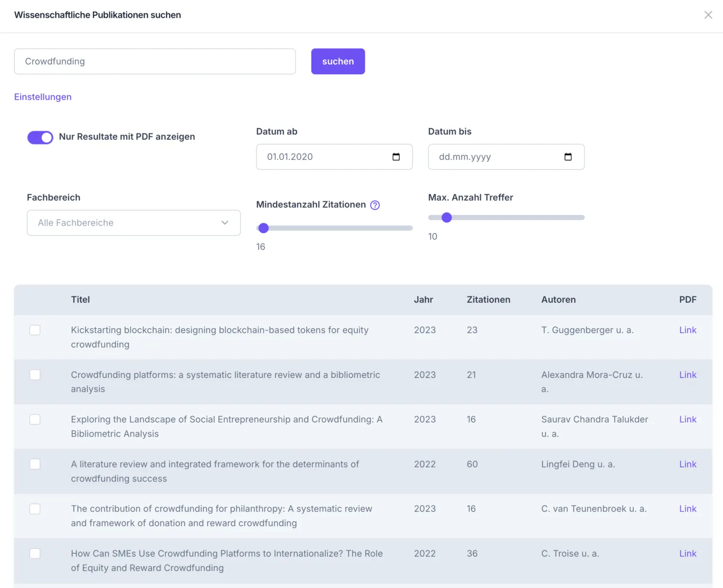Click the Max. Anzahl Treffer slider handle

click(447, 217)
